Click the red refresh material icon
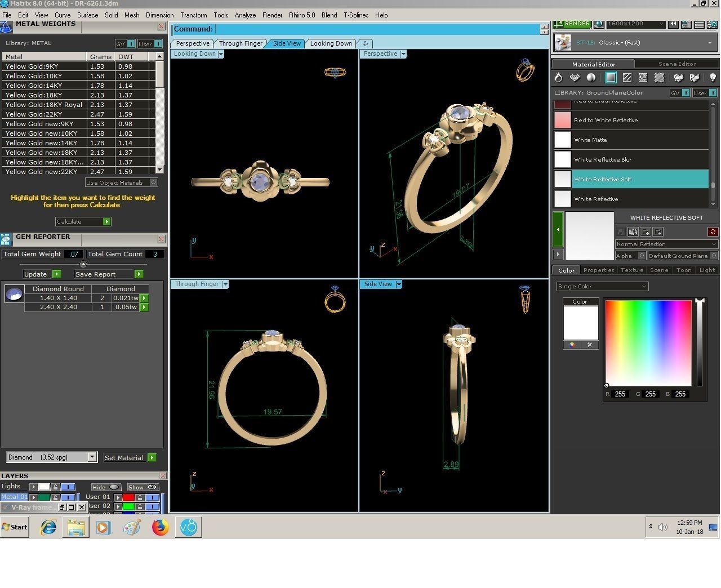The image size is (721, 588). pos(713,231)
